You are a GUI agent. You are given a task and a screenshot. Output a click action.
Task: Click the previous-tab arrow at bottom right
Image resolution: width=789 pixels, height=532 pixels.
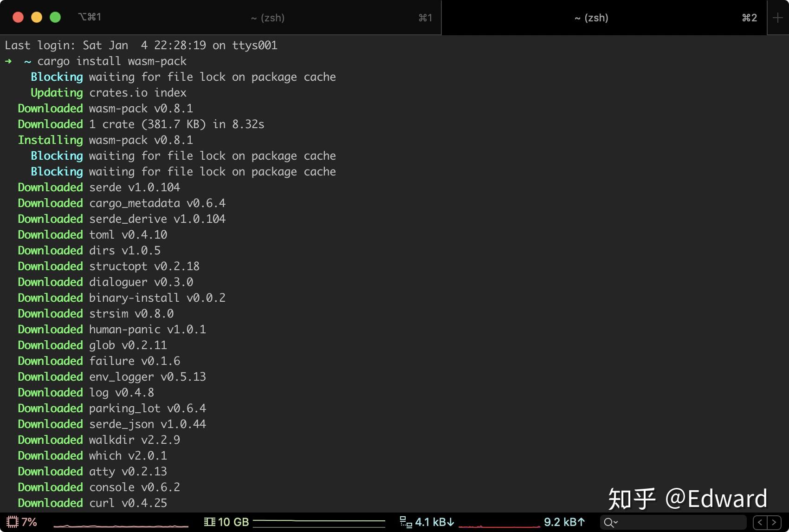pos(760,522)
